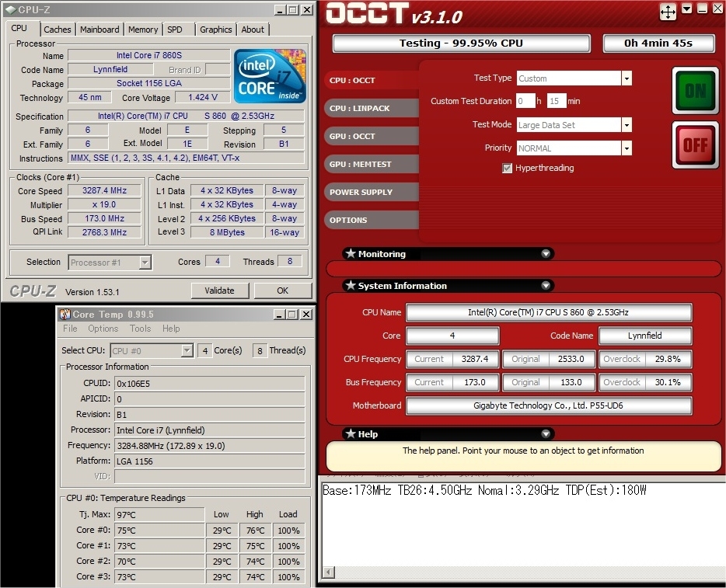Collapse the System Information panel arrow

click(x=546, y=285)
